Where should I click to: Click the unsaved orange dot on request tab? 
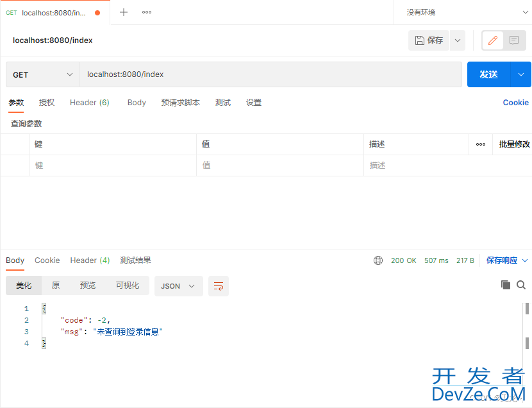pyautogui.click(x=97, y=13)
